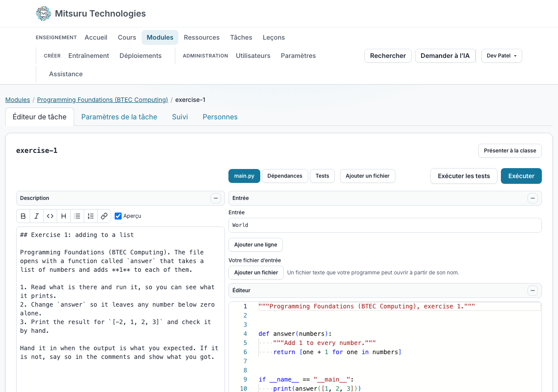Open the Dev Patel user dropdown
558x392 pixels.
(x=502, y=56)
